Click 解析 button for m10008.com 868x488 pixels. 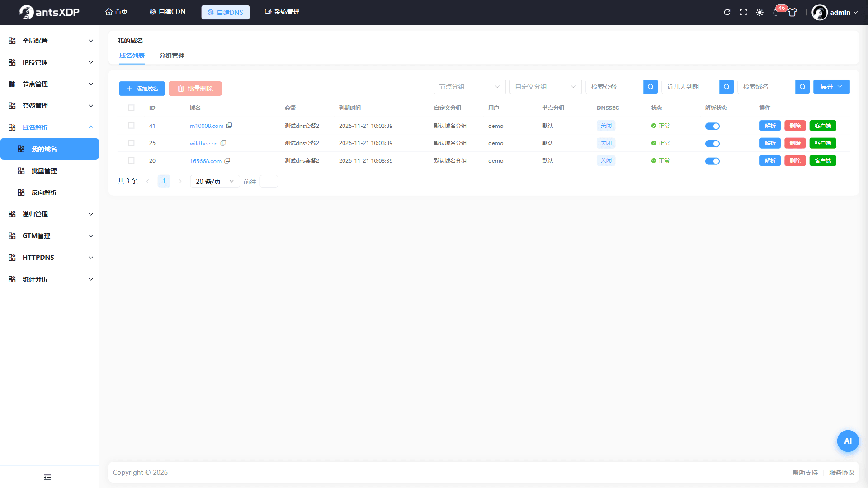pyautogui.click(x=770, y=126)
